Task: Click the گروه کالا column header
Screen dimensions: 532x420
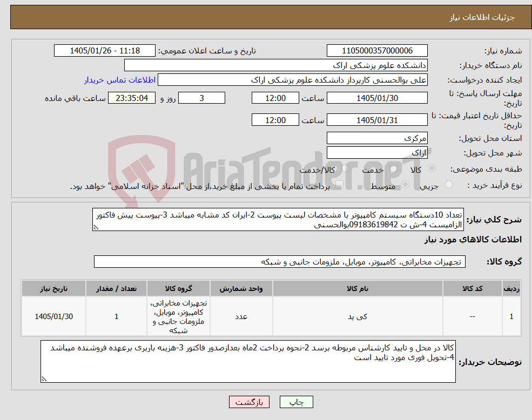Action: click(178, 288)
